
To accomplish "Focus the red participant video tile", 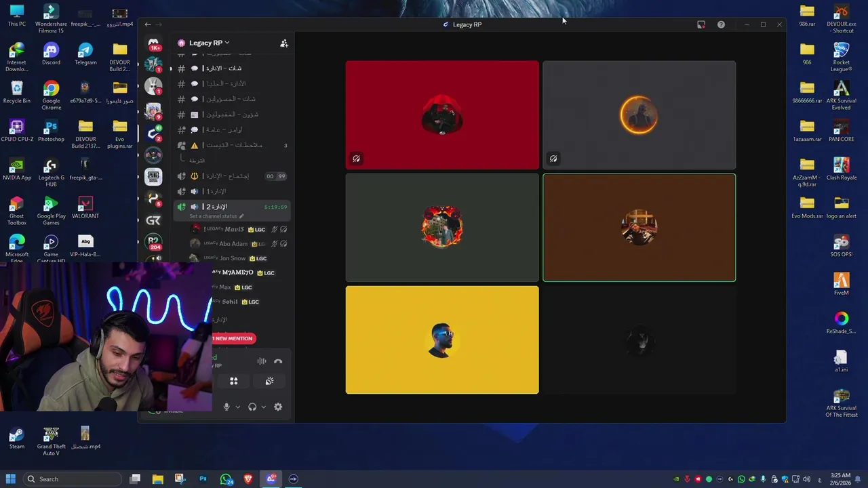I will [x=442, y=115].
